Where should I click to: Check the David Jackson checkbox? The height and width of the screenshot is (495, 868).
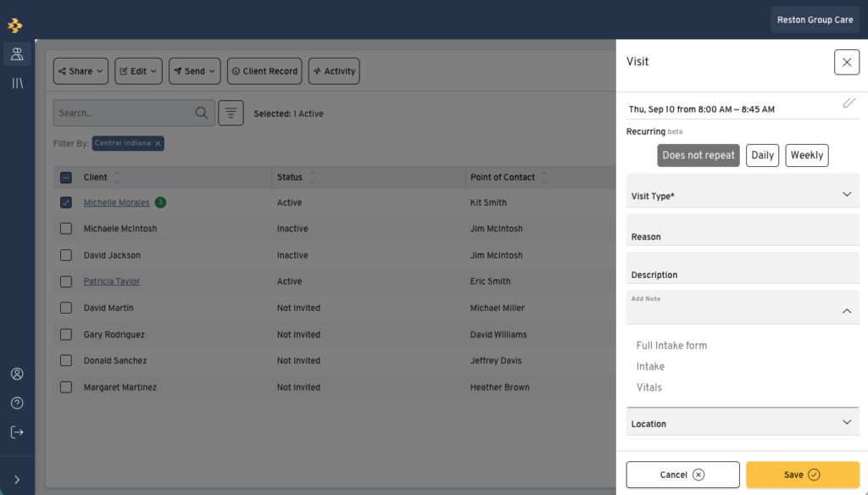(66, 255)
